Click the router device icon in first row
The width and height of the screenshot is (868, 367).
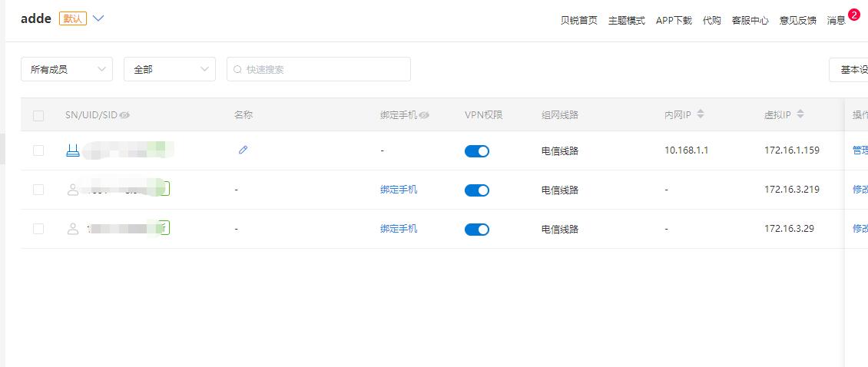(x=72, y=150)
